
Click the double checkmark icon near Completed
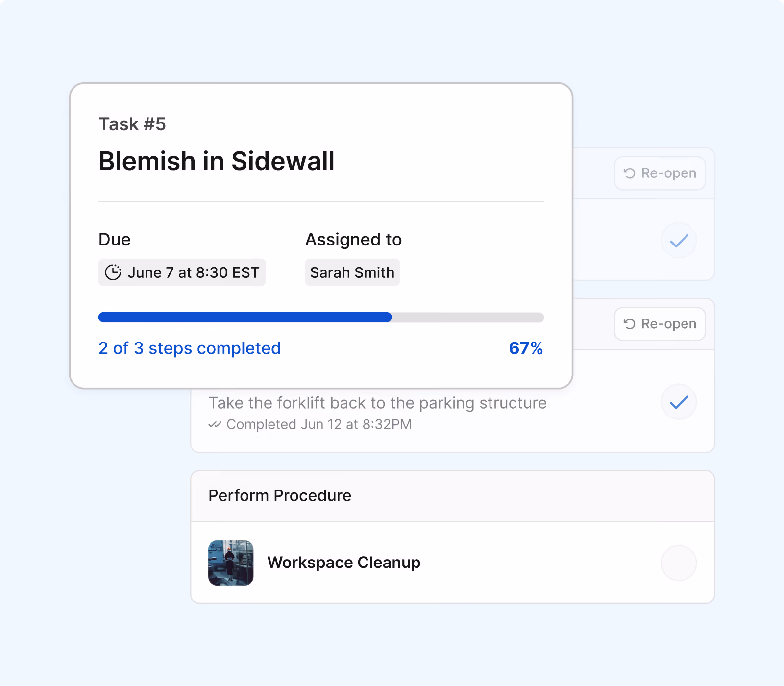pos(215,424)
